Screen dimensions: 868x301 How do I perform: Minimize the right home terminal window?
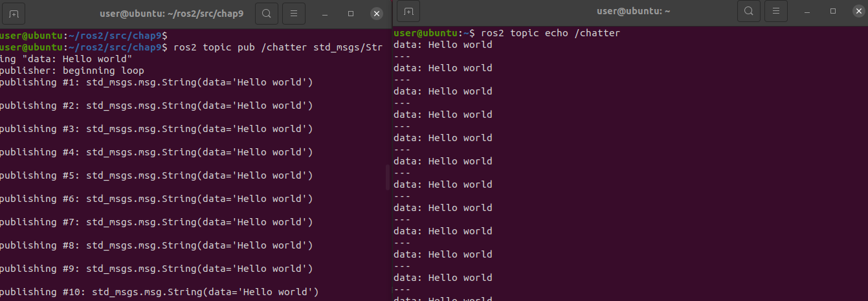point(807,12)
